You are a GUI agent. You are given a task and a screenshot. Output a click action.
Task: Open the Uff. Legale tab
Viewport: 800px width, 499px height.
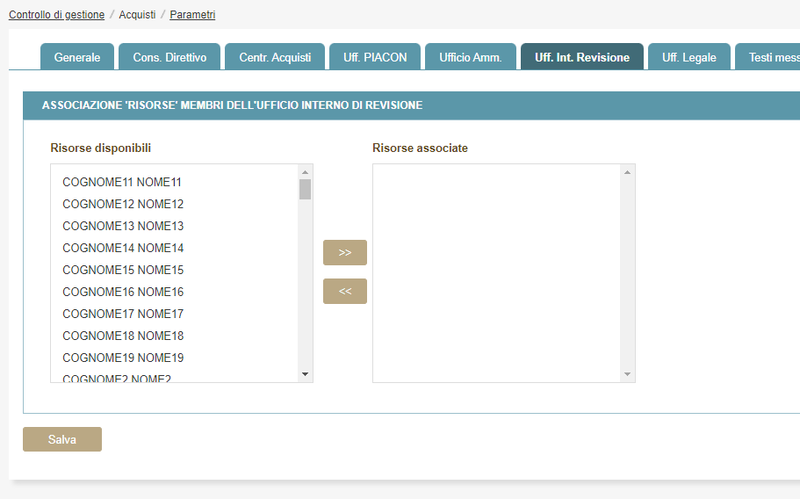coord(689,58)
